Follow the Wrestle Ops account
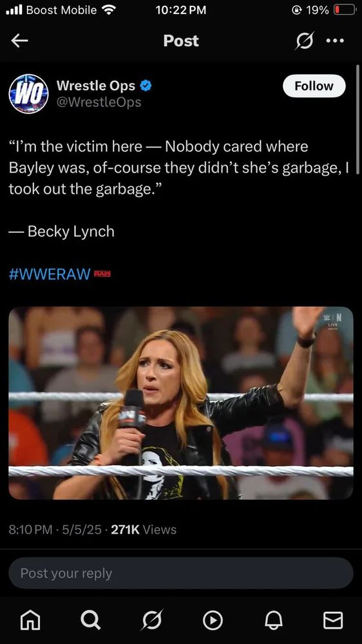Screen dimensions: 362x644 pyautogui.click(x=314, y=86)
